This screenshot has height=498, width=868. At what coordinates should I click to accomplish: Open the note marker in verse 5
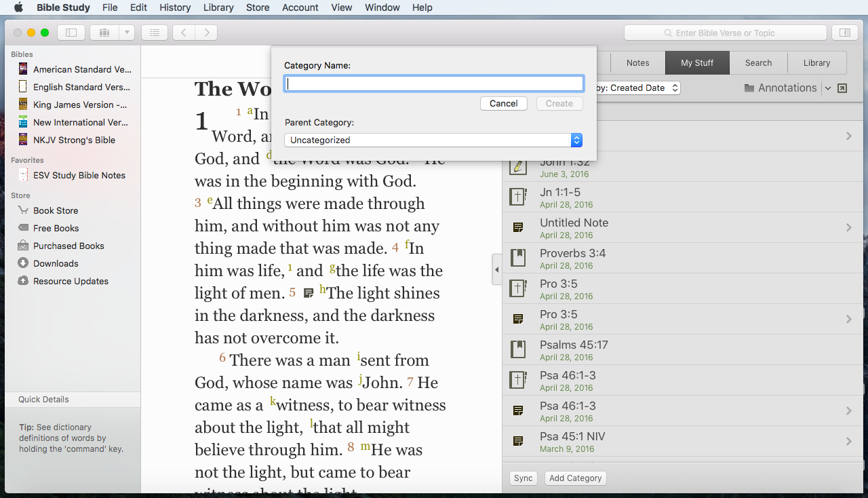click(x=309, y=293)
